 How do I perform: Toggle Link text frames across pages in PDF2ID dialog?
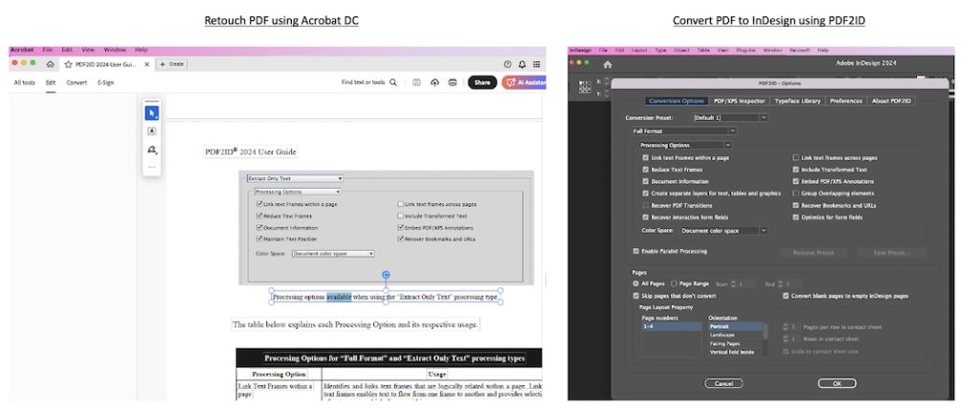(x=796, y=158)
